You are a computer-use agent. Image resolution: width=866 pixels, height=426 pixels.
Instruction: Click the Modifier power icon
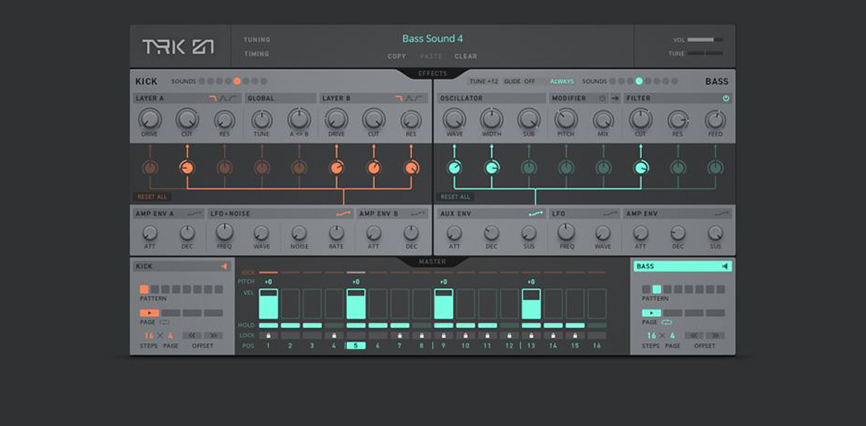tap(602, 98)
